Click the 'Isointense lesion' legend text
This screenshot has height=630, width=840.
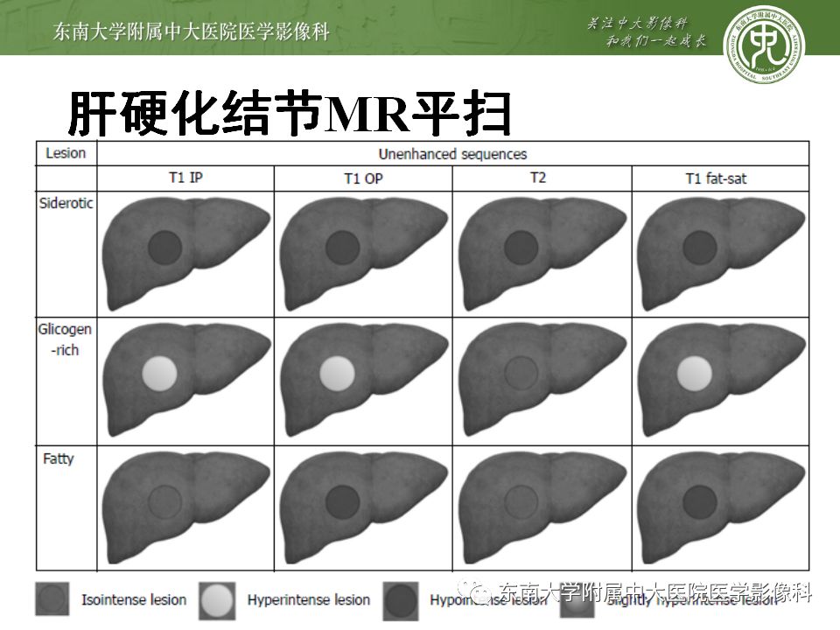[134, 599]
